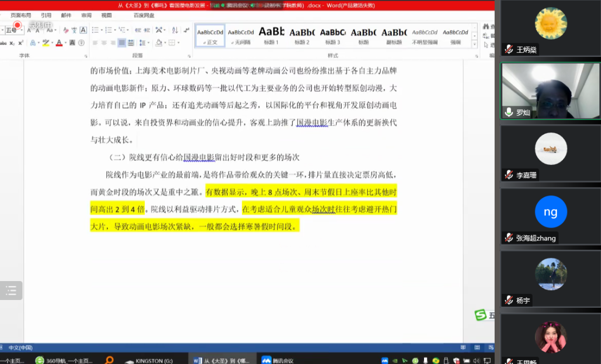Decrease the paragraph indent

pos(138,30)
